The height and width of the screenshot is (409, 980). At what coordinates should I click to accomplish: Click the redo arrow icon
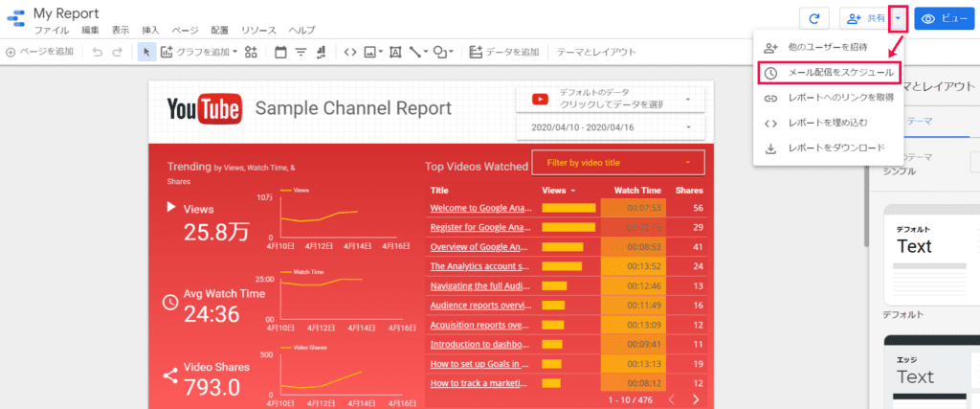point(118,52)
